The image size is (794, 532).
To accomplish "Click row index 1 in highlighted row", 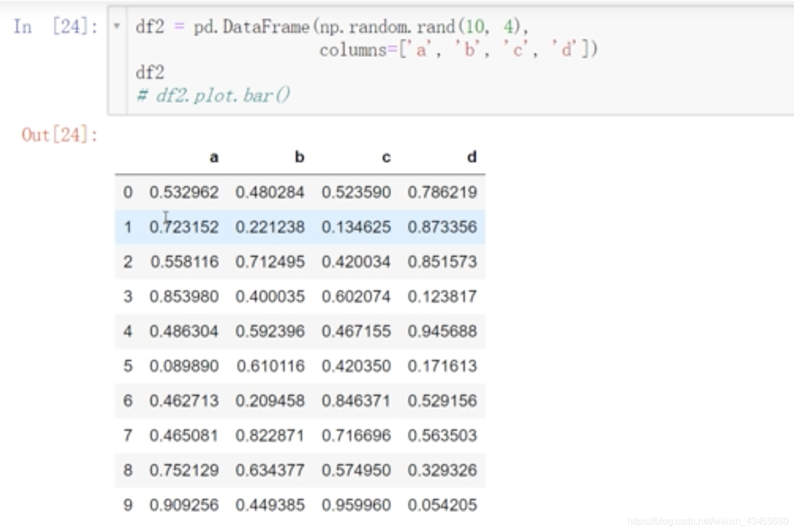I will 128,227.
